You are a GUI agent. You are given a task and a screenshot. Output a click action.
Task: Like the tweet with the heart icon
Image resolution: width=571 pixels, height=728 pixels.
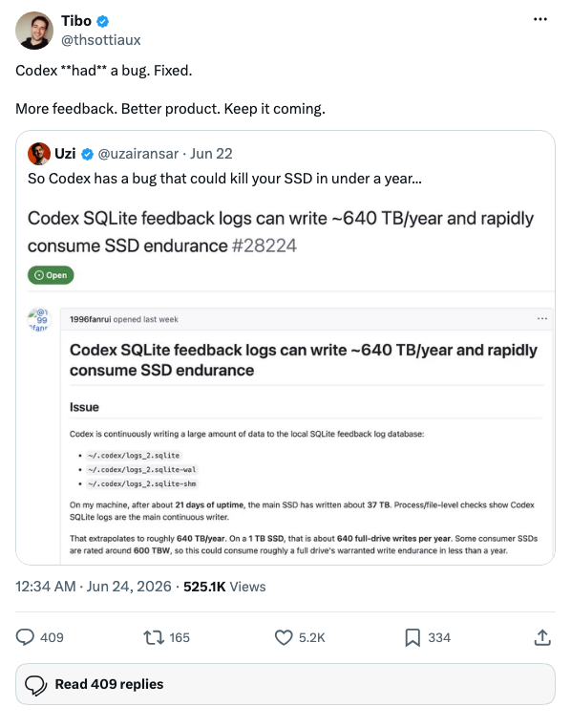284,637
